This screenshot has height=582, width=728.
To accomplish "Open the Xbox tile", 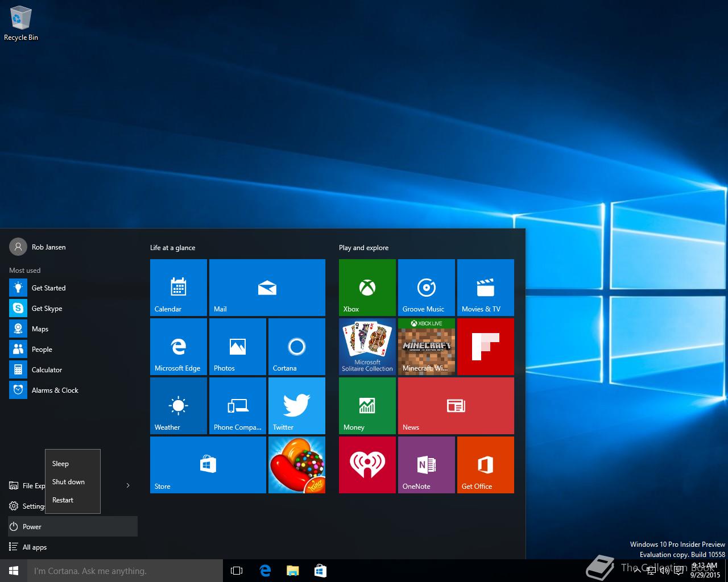I will point(367,288).
